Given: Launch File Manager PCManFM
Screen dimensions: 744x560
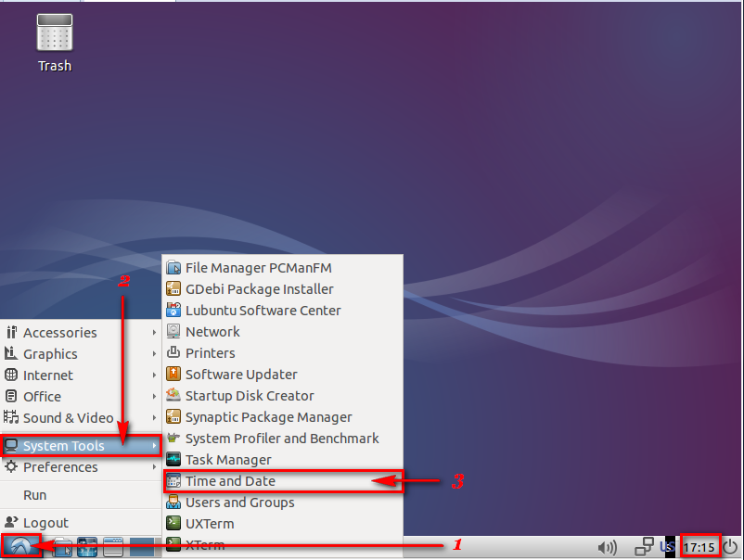Looking at the screenshot, I should (x=283, y=268).
